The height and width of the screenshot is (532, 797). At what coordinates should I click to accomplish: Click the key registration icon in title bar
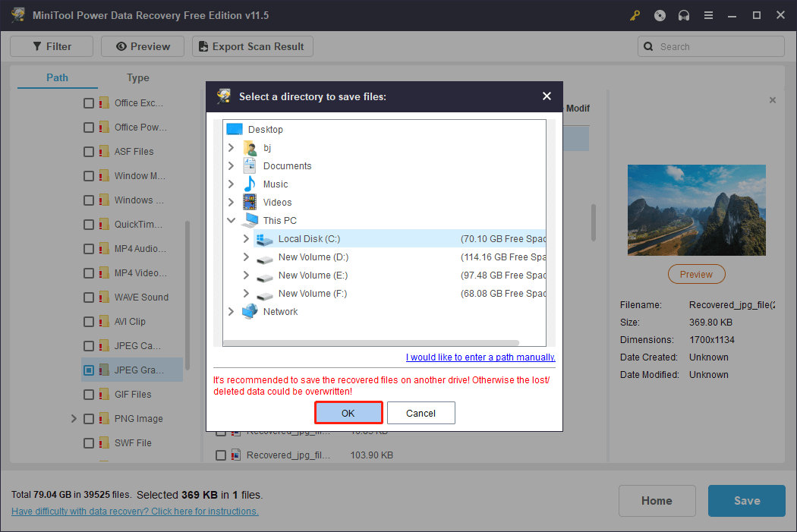(x=635, y=16)
